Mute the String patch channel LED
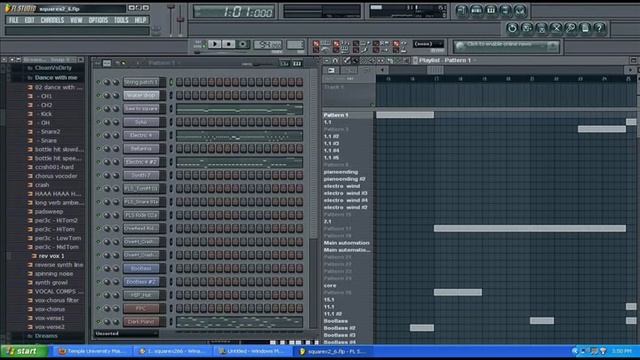Screen dimensions: 640x360 [98, 82]
